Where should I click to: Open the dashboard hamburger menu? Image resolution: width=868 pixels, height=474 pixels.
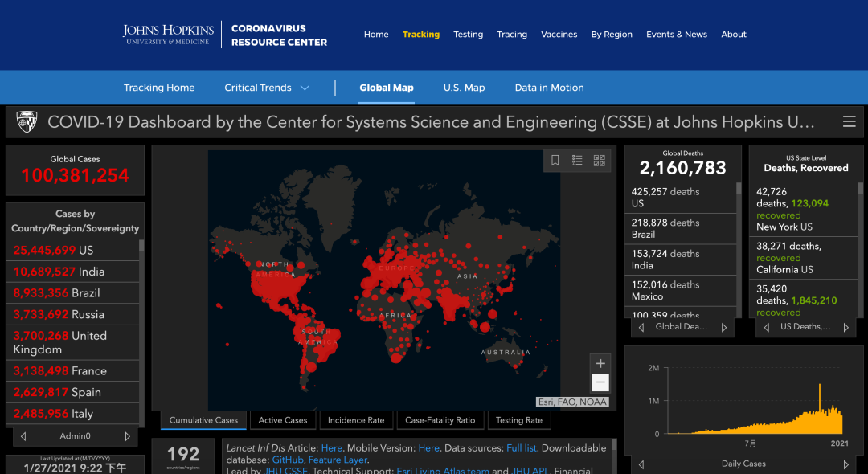tap(850, 121)
